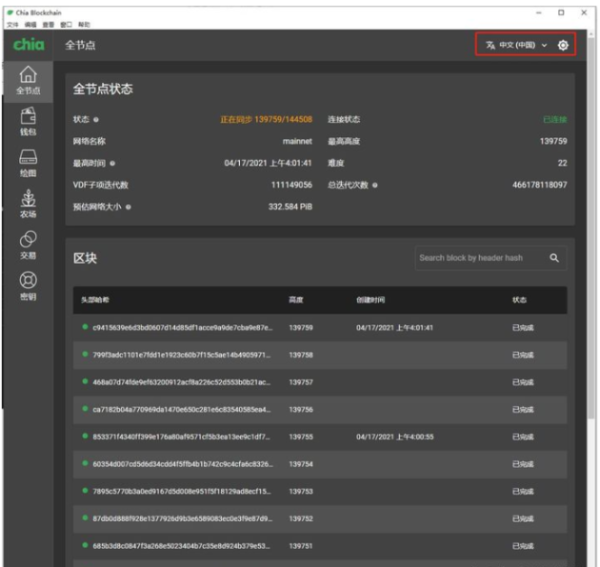Click the magnifier icon in block search
This screenshot has height=567, width=600.
click(x=554, y=258)
